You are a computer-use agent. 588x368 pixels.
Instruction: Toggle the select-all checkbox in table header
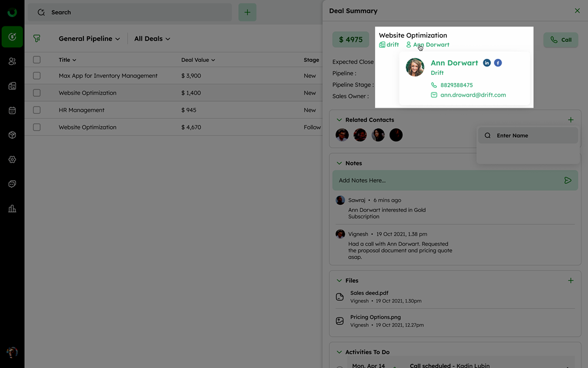pyautogui.click(x=36, y=59)
